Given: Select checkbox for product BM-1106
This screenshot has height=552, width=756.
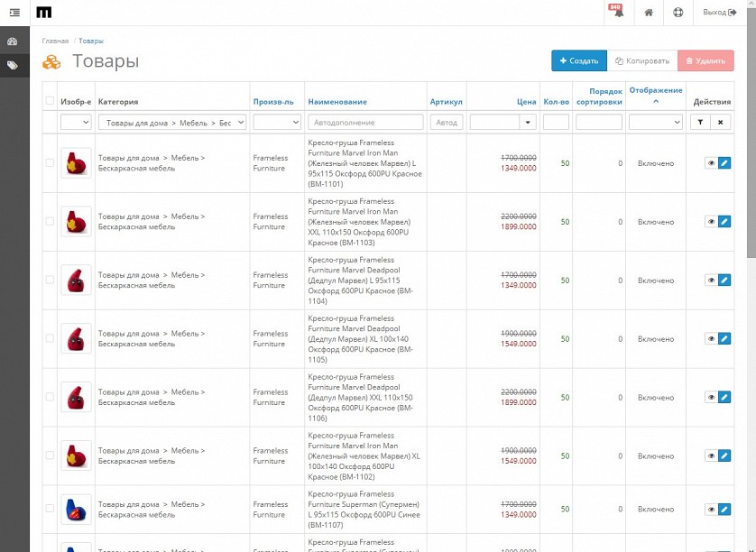Looking at the screenshot, I should (x=50, y=397).
